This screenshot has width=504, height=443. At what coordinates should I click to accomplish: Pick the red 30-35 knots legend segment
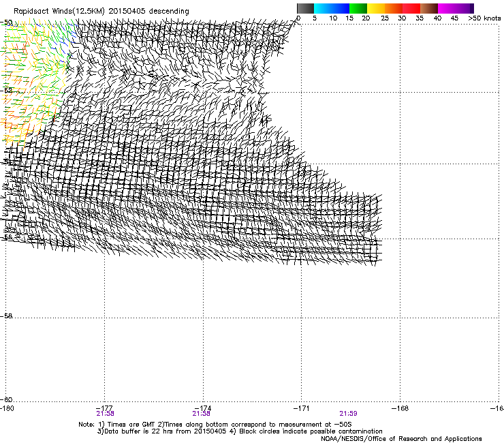[411, 8]
